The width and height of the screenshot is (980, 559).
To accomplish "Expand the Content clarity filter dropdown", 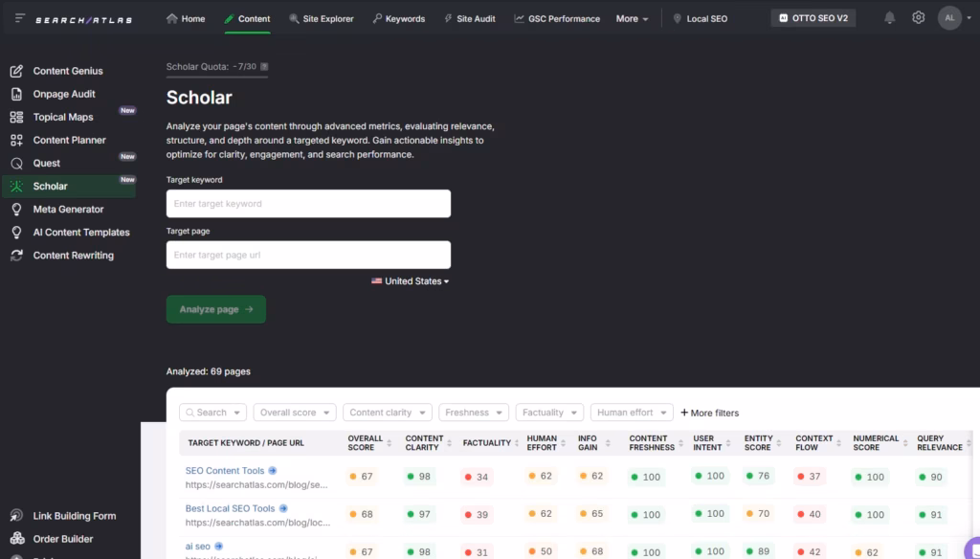I will tap(387, 413).
